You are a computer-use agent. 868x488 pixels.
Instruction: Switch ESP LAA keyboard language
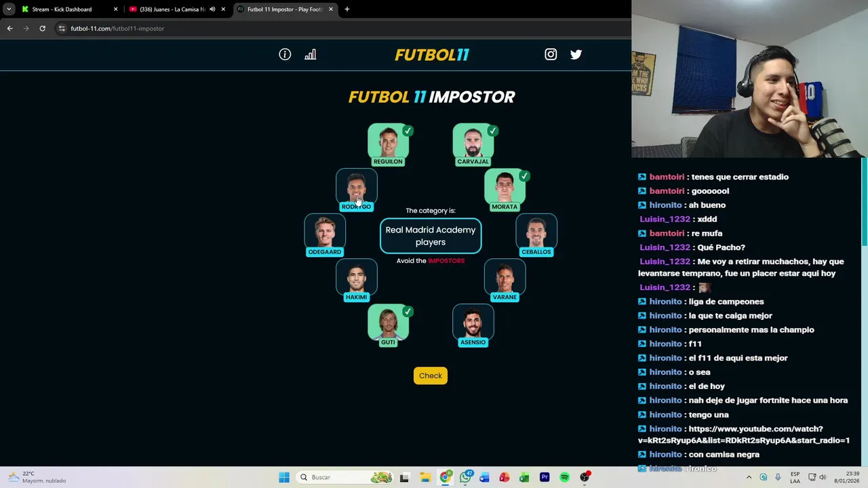(x=795, y=477)
